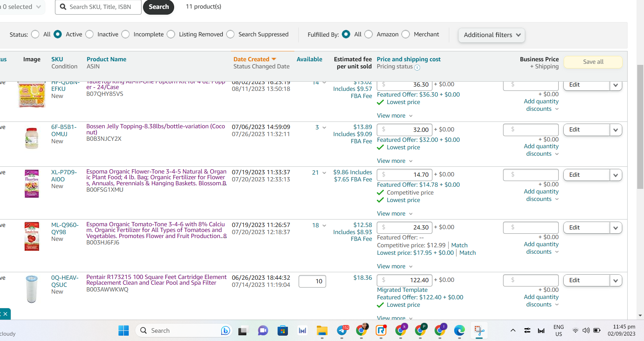Open Telegram with 152 unread badge

[342, 330]
